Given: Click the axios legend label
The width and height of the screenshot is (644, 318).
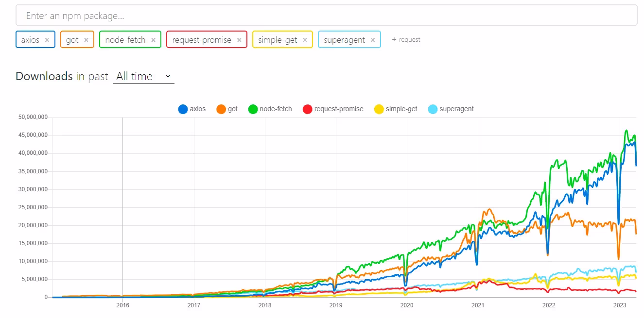Looking at the screenshot, I should pyautogui.click(x=198, y=109).
